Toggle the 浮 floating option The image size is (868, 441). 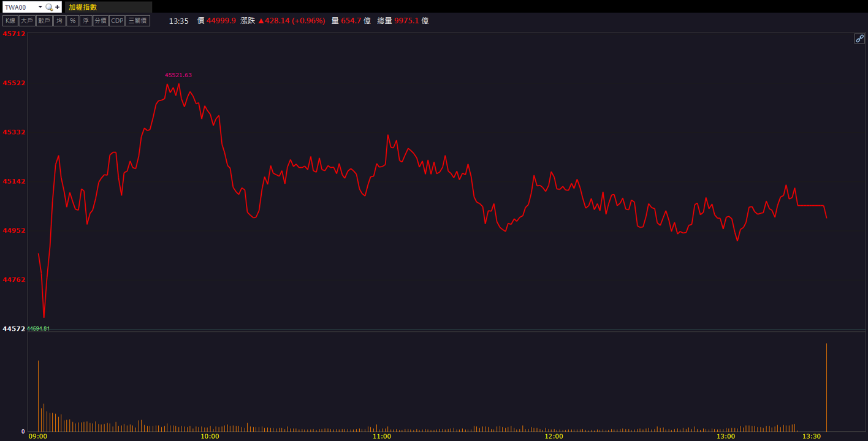(86, 21)
